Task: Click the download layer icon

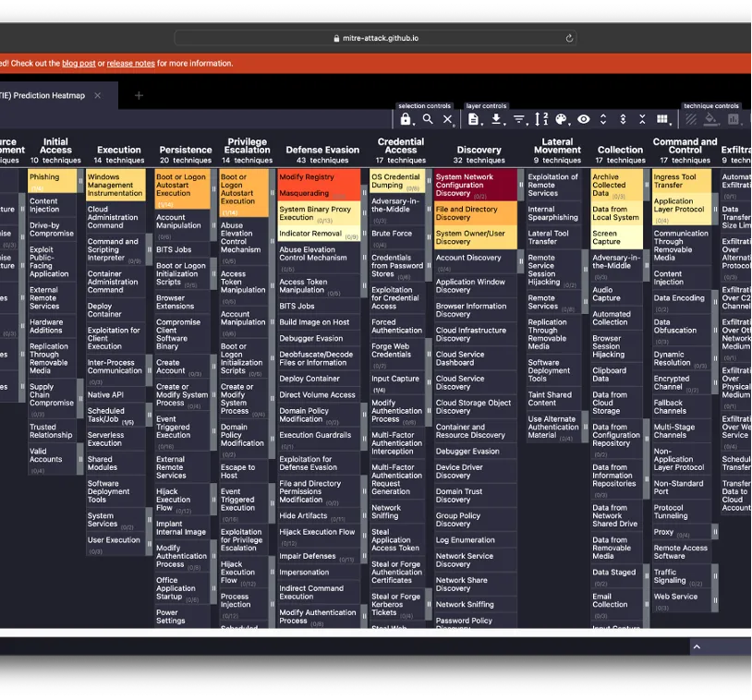Action: click(x=496, y=119)
